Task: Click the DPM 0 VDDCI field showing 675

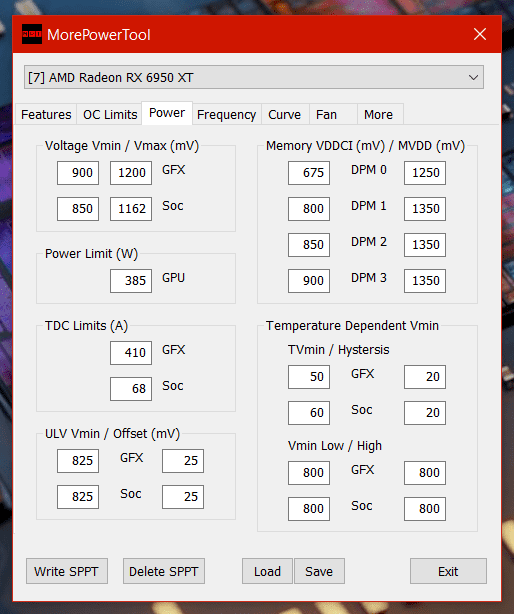Action: (309, 173)
